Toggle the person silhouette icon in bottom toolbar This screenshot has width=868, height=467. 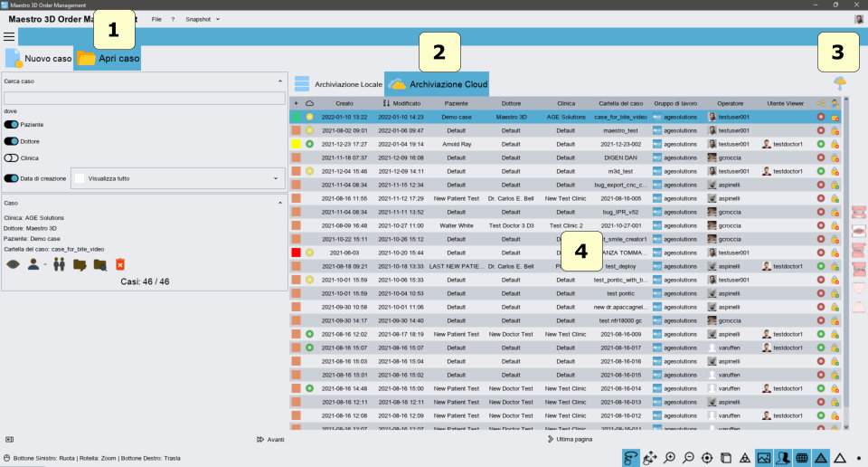coord(783,458)
